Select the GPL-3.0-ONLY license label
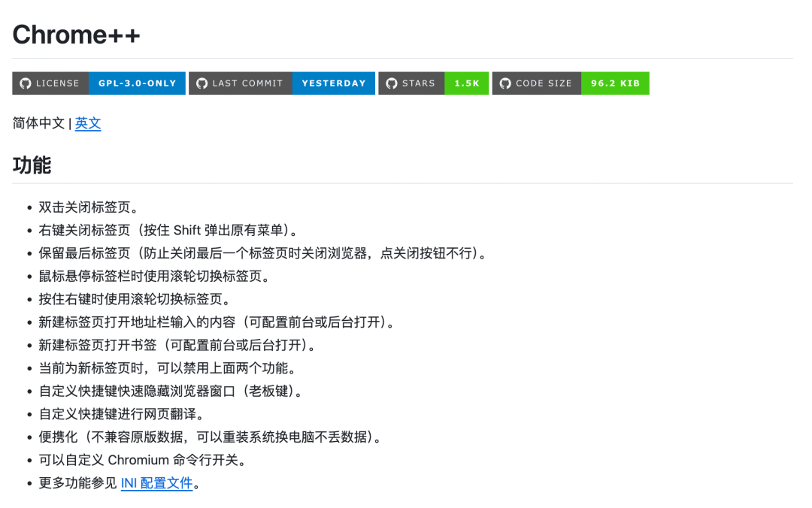The width and height of the screenshot is (812, 508). click(x=136, y=83)
